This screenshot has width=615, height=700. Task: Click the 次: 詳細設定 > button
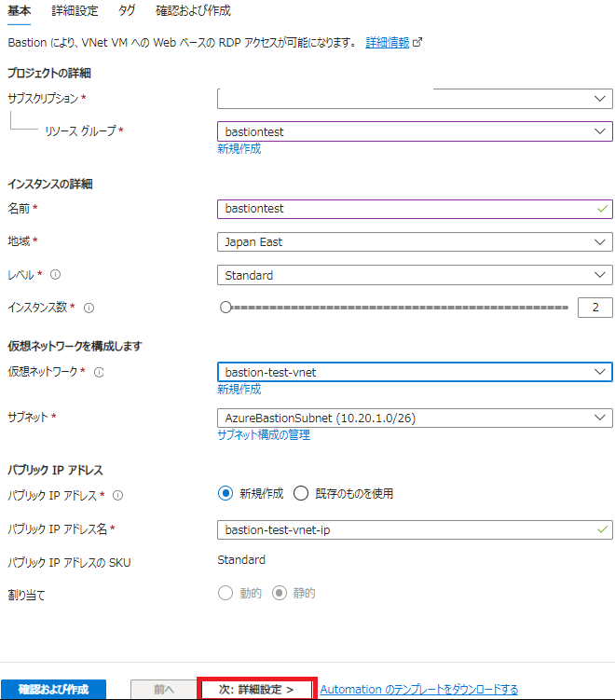click(256, 690)
